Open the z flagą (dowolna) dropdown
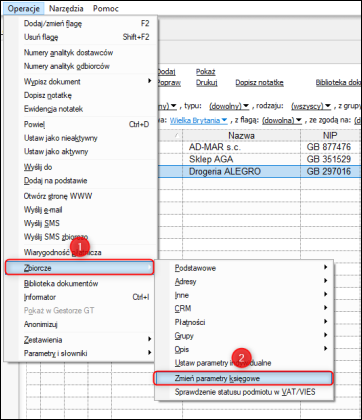 pyautogui.click(x=282, y=120)
